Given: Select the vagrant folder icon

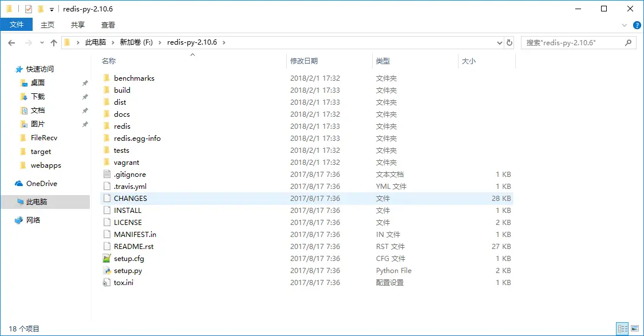Looking at the screenshot, I should 107,162.
